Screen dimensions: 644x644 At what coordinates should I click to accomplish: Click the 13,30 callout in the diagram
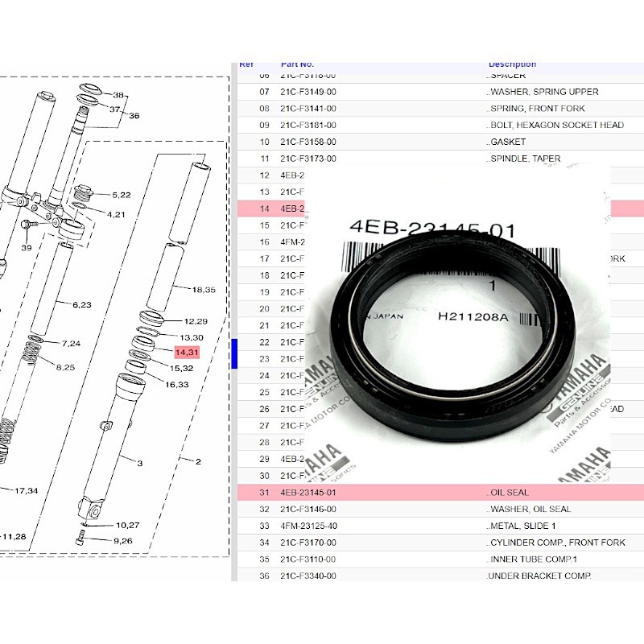(192, 337)
